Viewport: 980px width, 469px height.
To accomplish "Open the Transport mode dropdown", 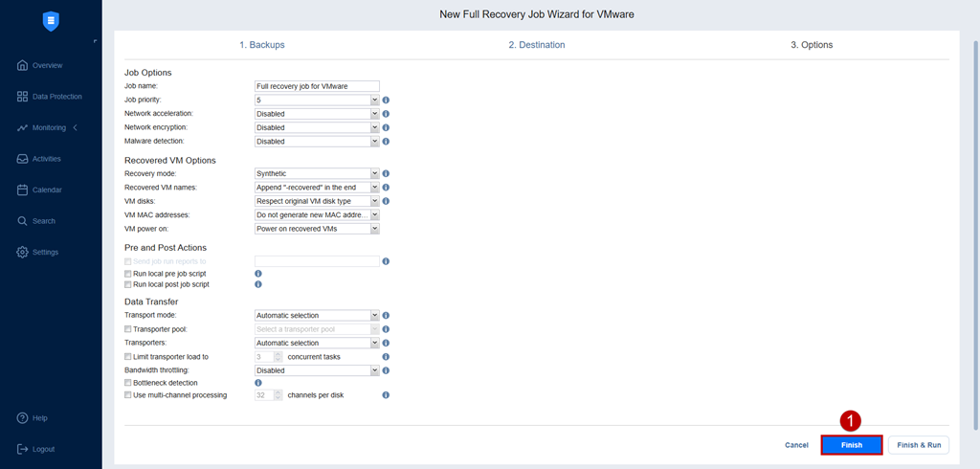I will (317, 316).
